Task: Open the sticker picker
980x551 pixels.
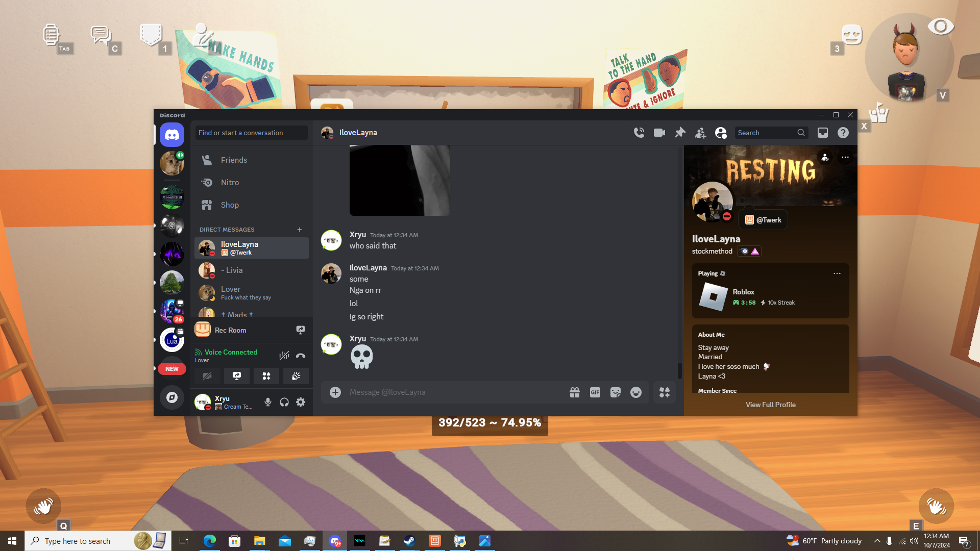Action: [616, 392]
